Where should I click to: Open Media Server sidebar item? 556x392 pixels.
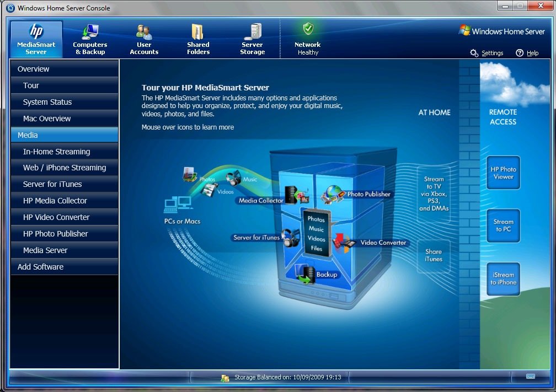click(x=65, y=250)
